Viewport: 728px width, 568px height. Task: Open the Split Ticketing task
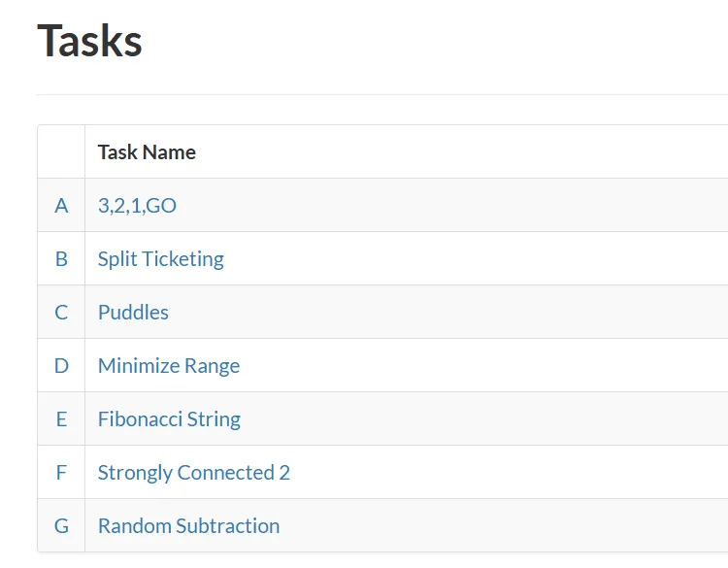(x=160, y=259)
